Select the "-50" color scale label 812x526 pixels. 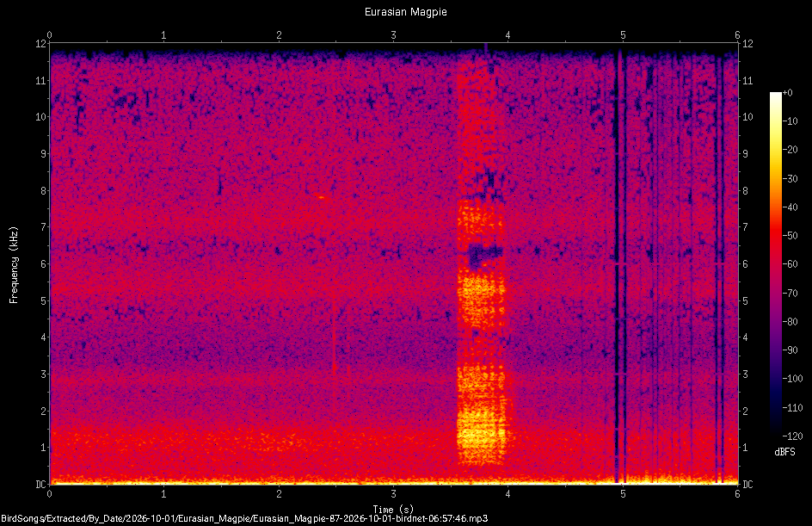790,236
